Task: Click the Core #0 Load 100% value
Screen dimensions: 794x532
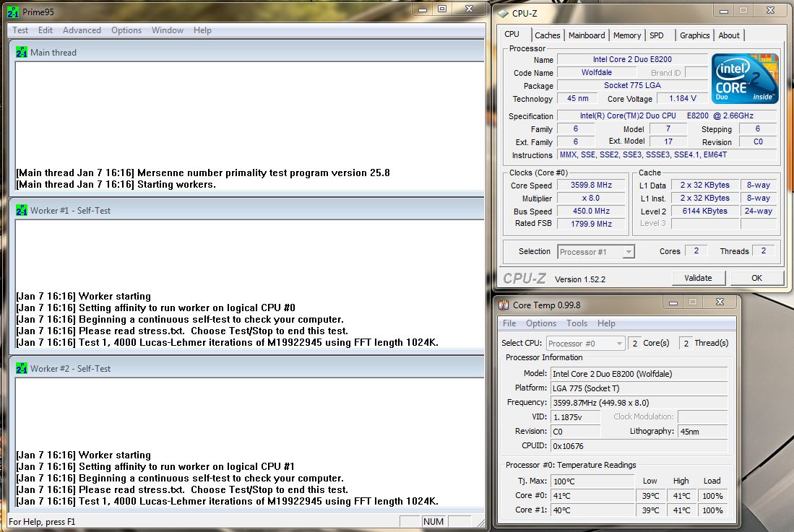Action: [x=712, y=496]
